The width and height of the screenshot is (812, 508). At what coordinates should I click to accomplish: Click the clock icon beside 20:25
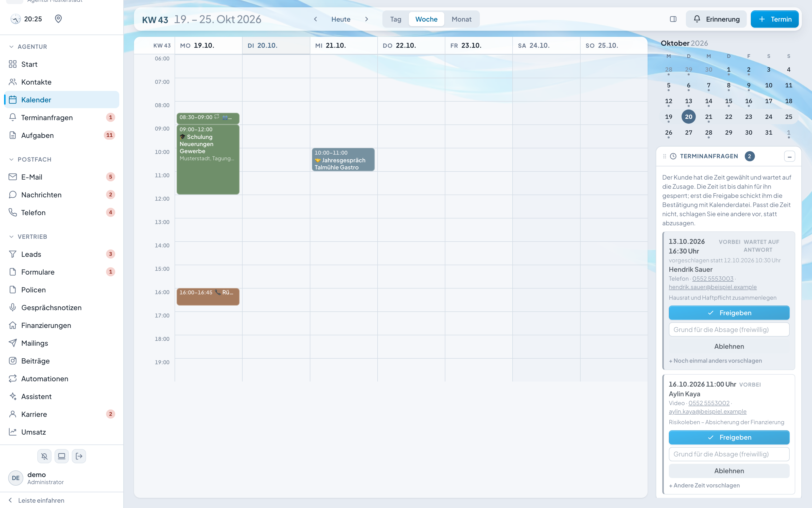coord(15,19)
